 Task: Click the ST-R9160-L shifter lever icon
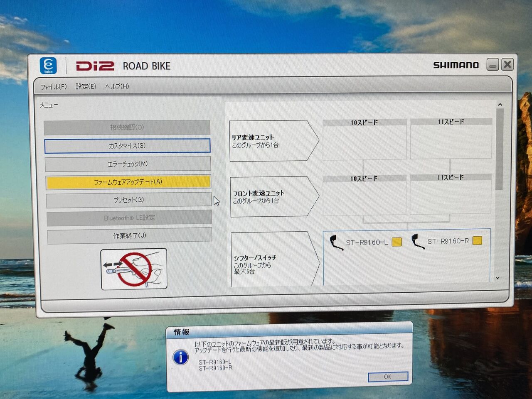point(336,242)
